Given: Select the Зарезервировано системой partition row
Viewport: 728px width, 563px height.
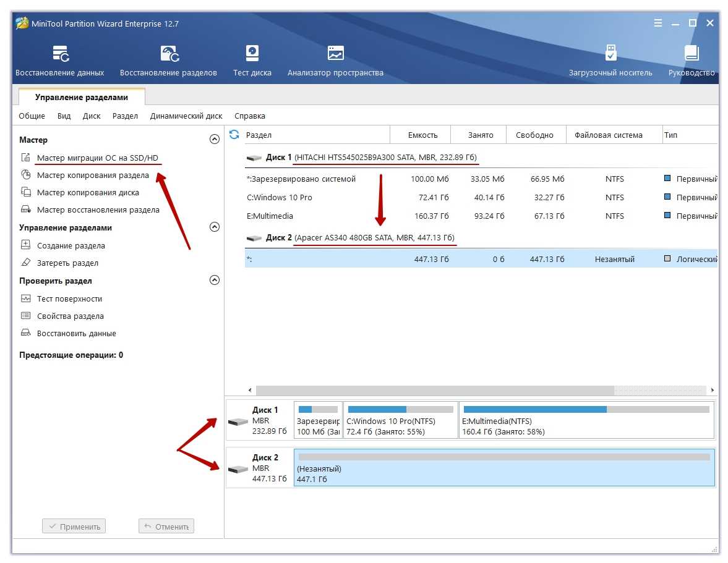Looking at the screenshot, I should point(481,179).
